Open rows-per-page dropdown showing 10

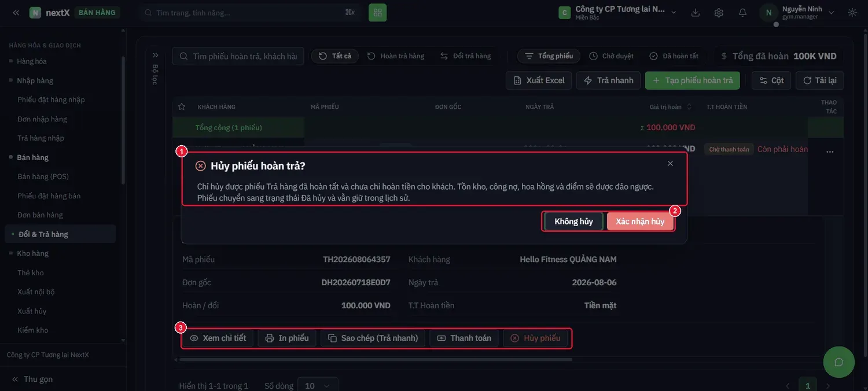318,386
